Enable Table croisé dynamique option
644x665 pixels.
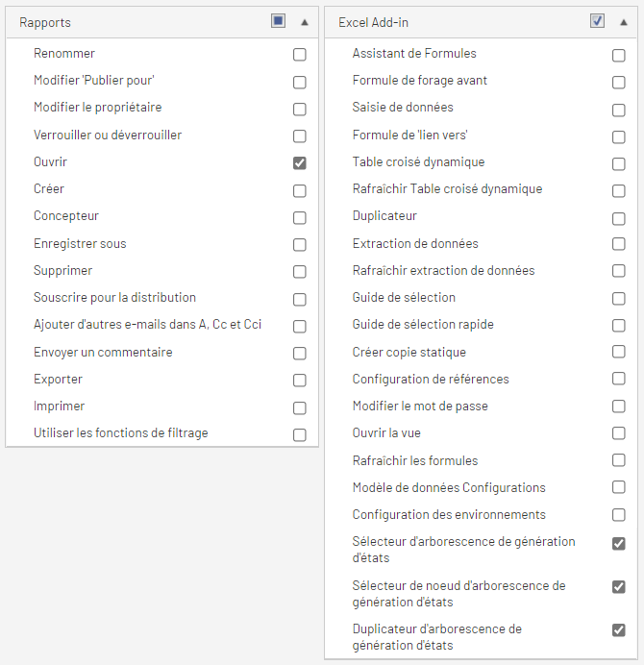(x=619, y=163)
